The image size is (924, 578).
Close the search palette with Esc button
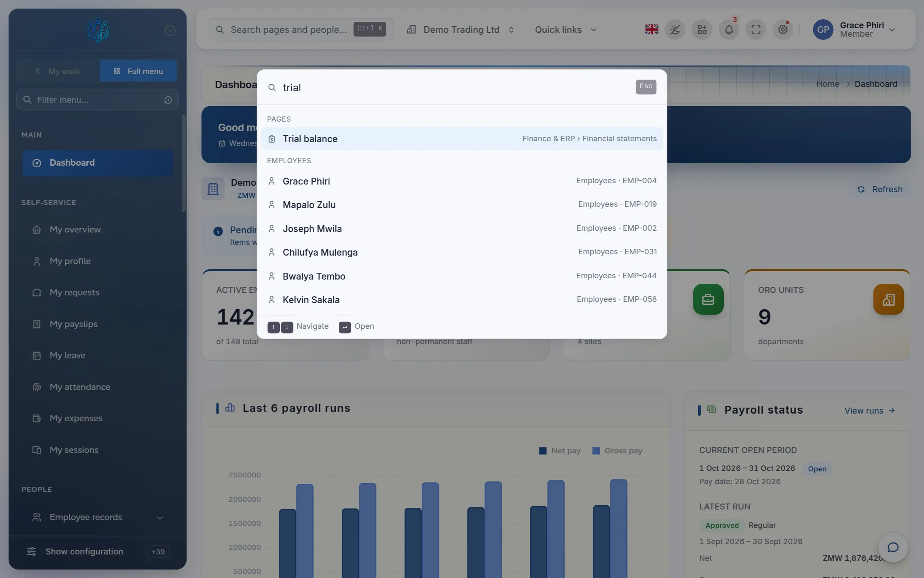coord(646,86)
